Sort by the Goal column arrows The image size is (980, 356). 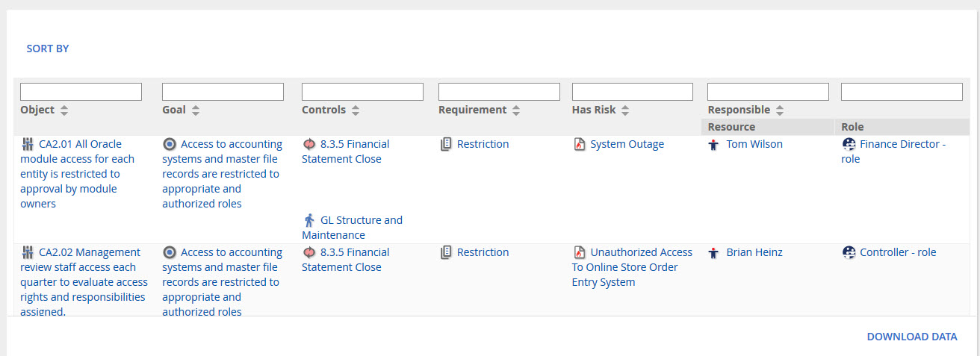click(x=196, y=110)
